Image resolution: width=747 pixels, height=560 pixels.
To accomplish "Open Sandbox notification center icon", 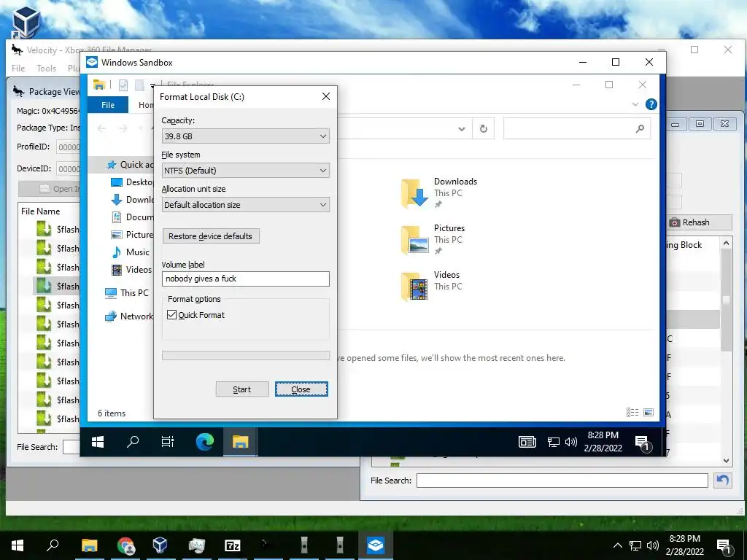I will [x=643, y=443].
